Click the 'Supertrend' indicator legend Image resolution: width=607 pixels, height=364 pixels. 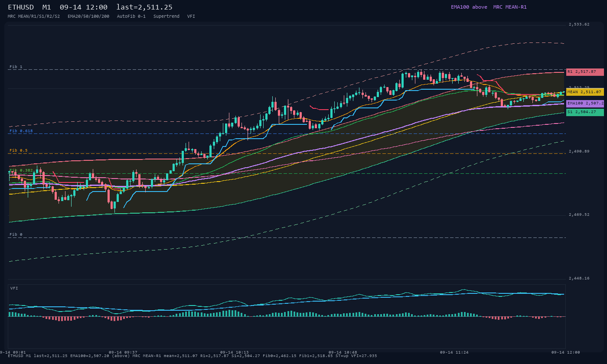coord(166,16)
